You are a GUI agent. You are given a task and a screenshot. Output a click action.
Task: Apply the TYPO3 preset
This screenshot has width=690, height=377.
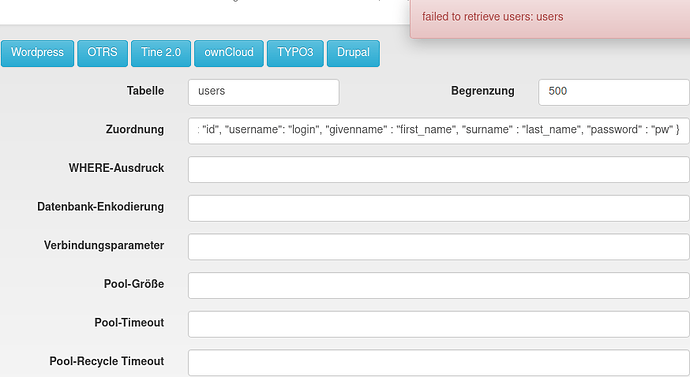[x=295, y=53]
